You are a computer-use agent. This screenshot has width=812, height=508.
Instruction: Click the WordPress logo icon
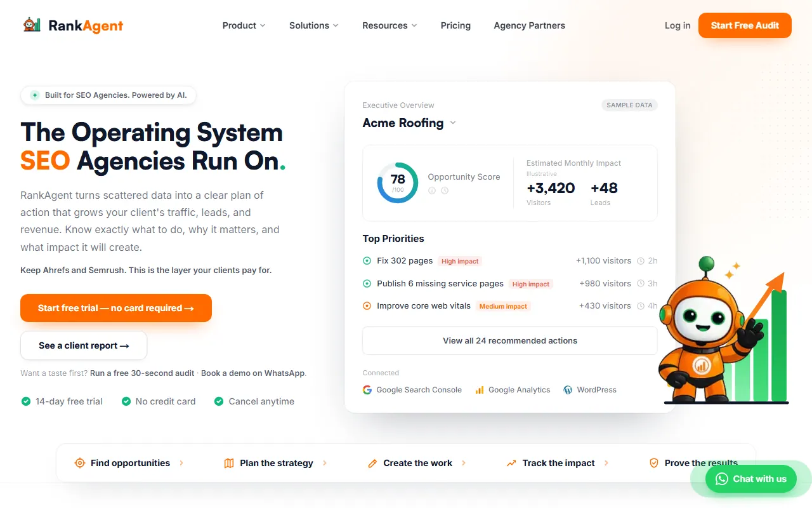coord(568,390)
